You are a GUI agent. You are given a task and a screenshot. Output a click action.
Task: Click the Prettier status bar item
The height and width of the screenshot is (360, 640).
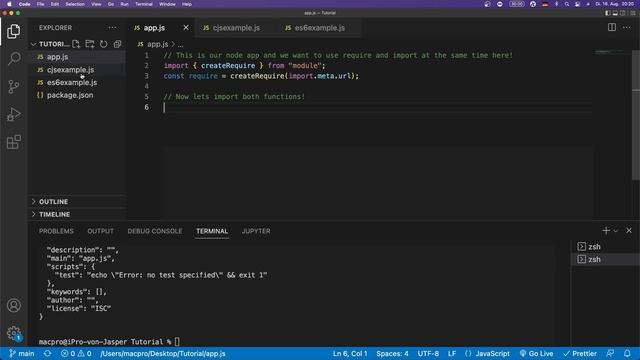pos(580,353)
